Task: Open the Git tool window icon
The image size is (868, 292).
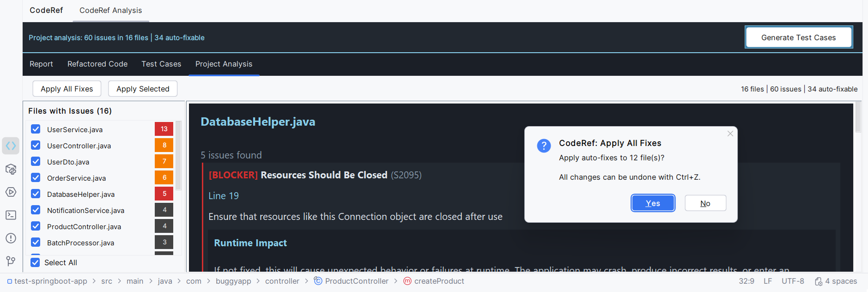Action: coord(11,262)
